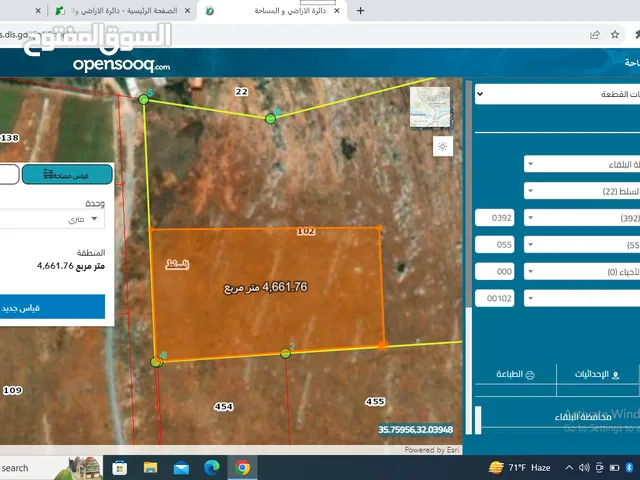The width and height of the screenshot is (640, 480).
Task: Open Microsoft Edge from the taskbar
Action: click(211, 467)
